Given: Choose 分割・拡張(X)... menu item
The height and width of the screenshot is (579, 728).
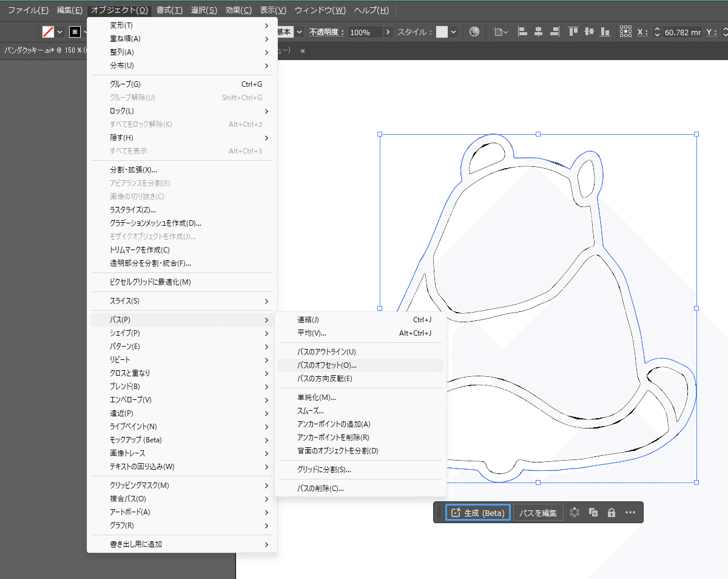Looking at the screenshot, I should point(182,170).
